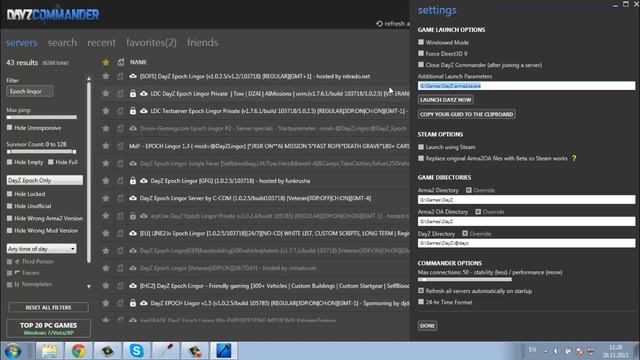Toggle Replace original Arma2OA files checkbox
Viewport: 640px width, 360px height.
[x=421, y=158]
